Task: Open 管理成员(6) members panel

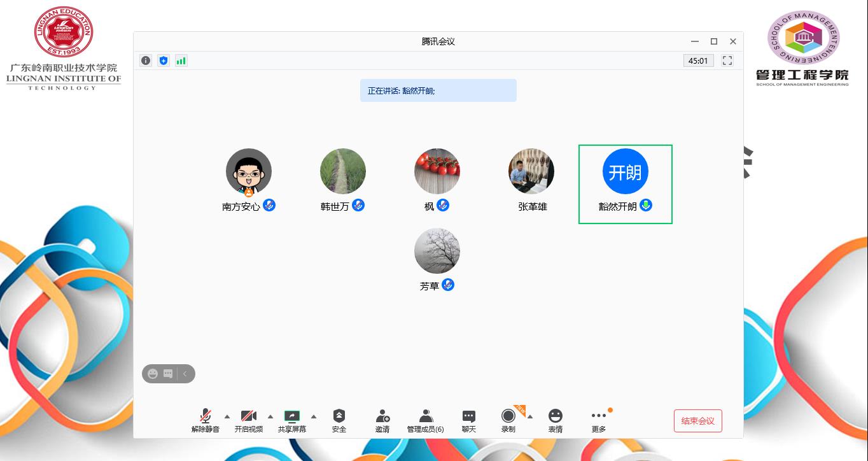Action: 426,420
